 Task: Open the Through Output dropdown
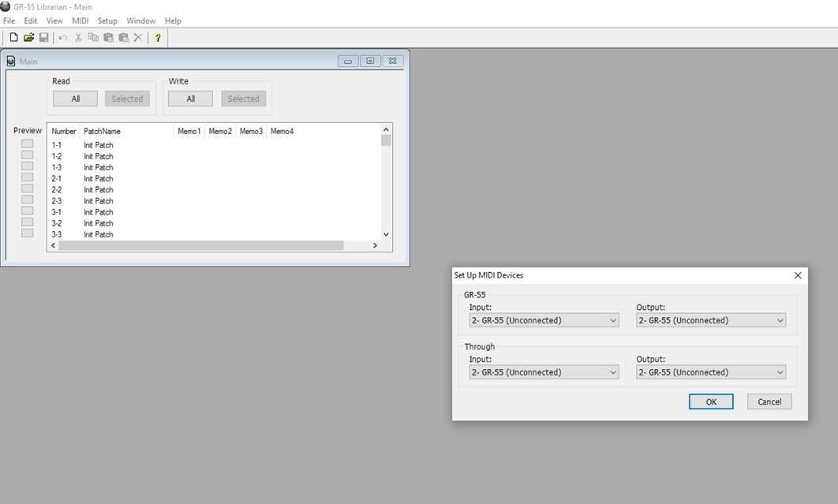tap(711, 372)
